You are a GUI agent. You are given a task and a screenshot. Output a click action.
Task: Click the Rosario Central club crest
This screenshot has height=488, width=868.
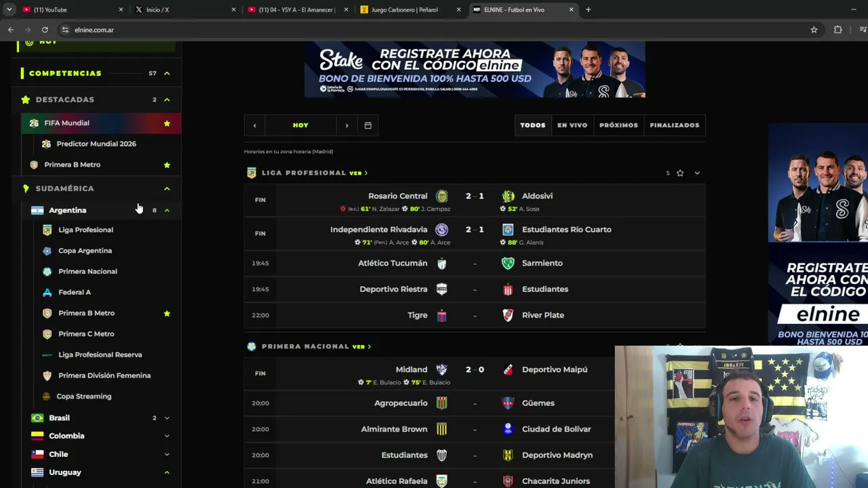tap(441, 197)
